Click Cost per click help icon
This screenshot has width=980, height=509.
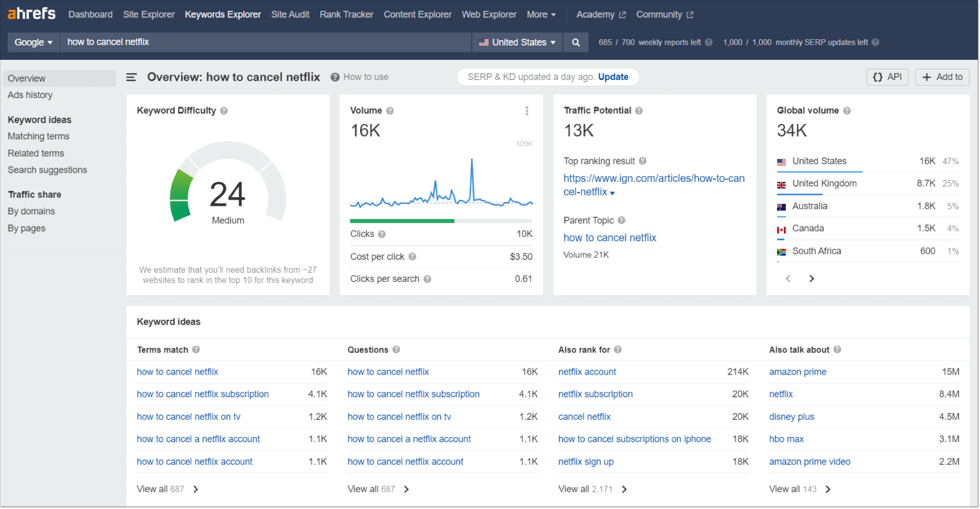(x=412, y=256)
